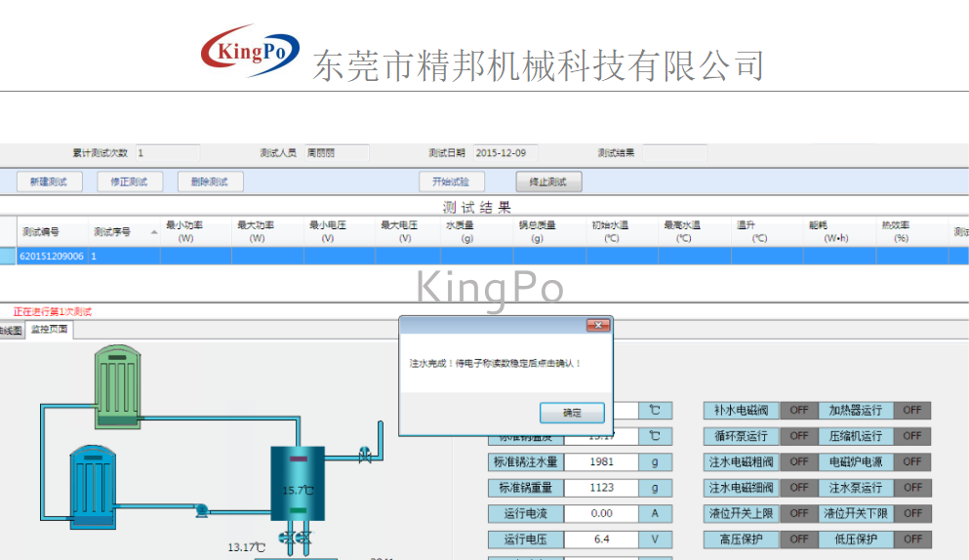Screen dimensions: 969x560
Task: Toggle the 注水电磁细阀 OFF indicator
Action: [798, 488]
